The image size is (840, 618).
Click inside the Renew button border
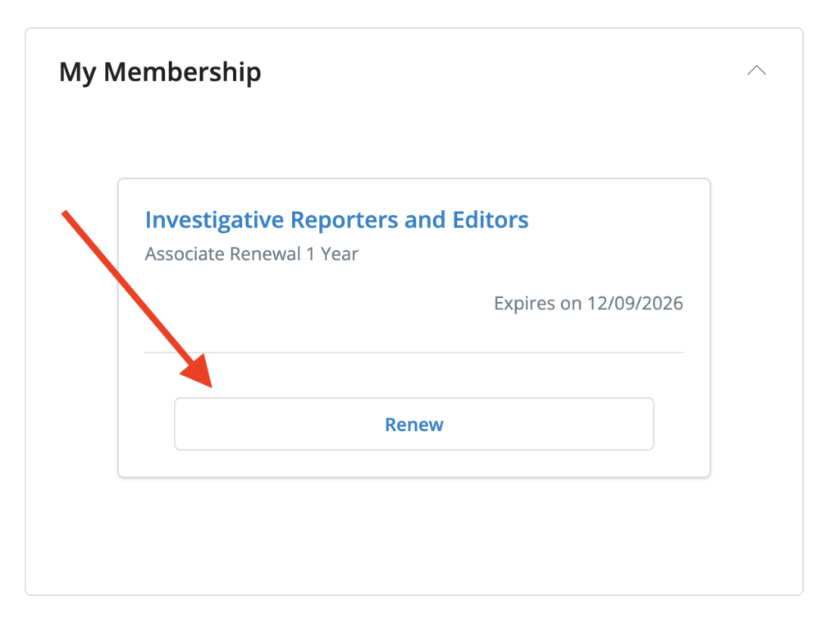pyautogui.click(x=413, y=423)
